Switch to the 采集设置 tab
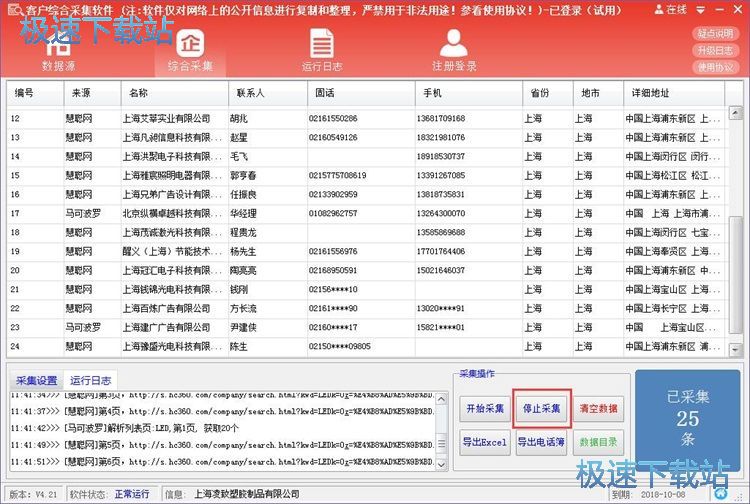This screenshot has height=504, width=750. 36,381
